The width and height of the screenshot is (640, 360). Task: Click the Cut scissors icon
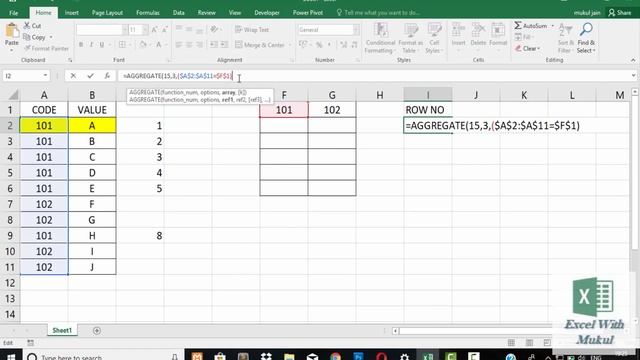27,25
